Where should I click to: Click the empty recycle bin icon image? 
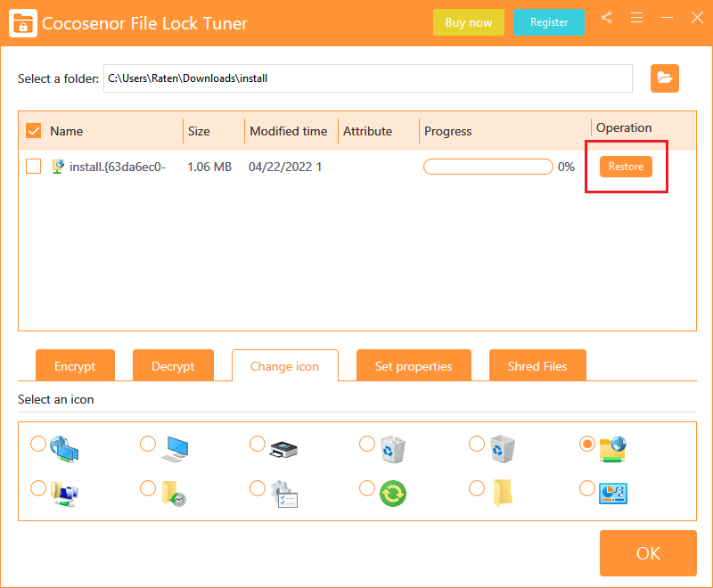click(x=503, y=449)
